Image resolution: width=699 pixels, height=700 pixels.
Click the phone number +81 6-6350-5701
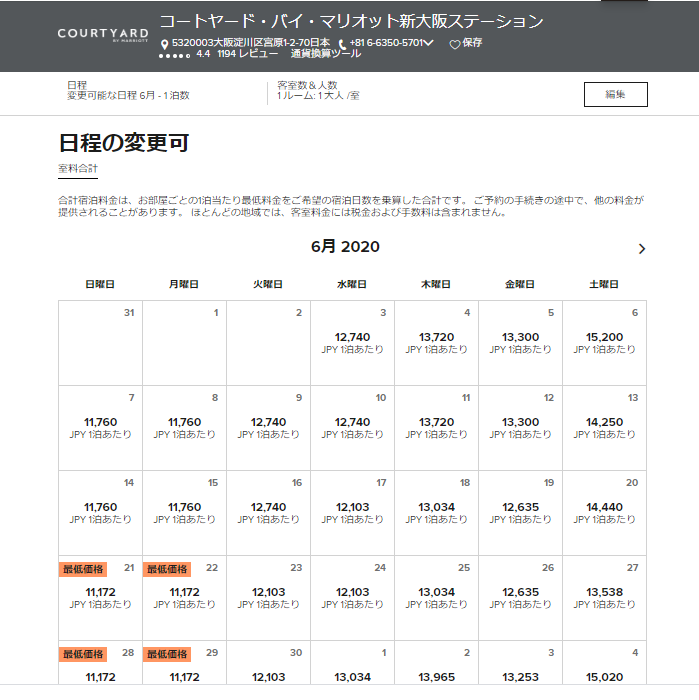[x=386, y=43]
